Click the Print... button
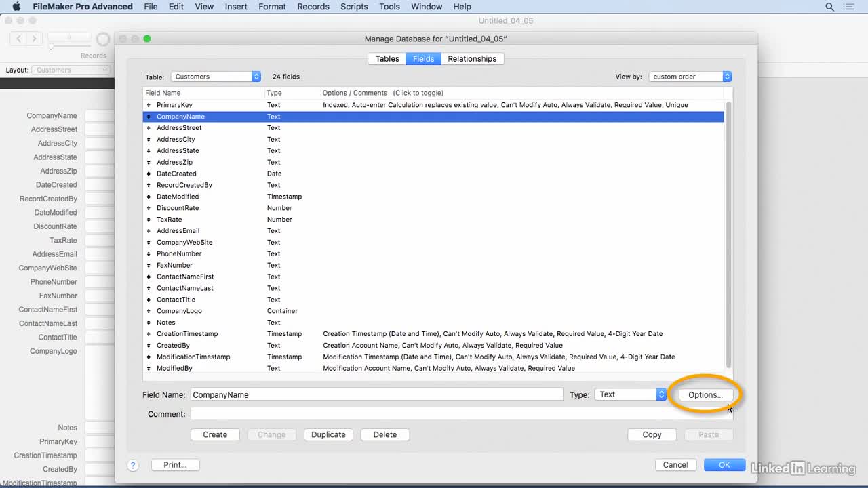The image size is (868, 488). pyautogui.click(x=175, y=465)
